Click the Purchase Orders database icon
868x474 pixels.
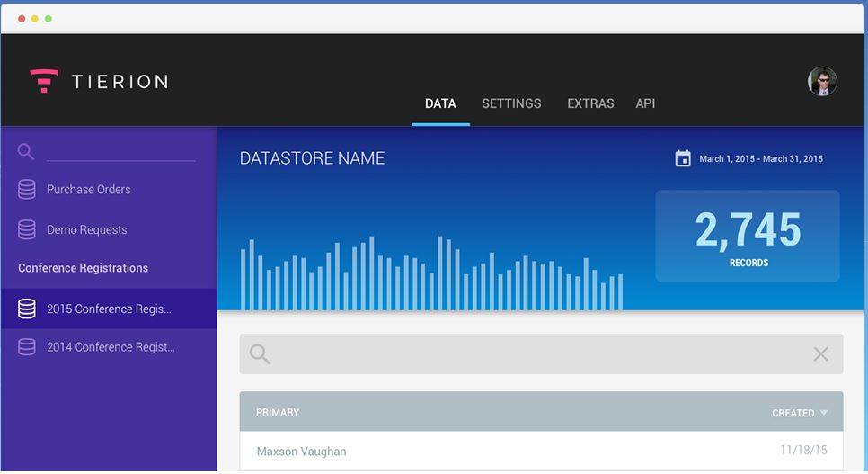click(27, 189)
